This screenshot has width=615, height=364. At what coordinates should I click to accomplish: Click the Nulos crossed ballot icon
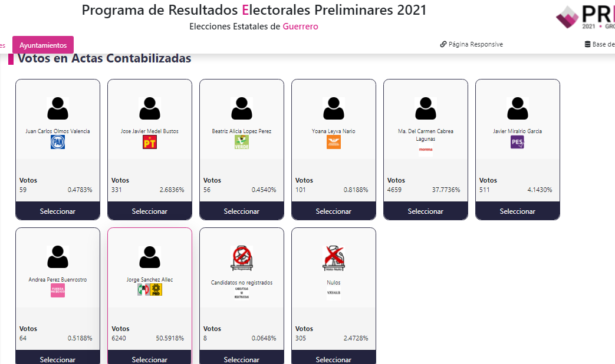tap(333, 258)
